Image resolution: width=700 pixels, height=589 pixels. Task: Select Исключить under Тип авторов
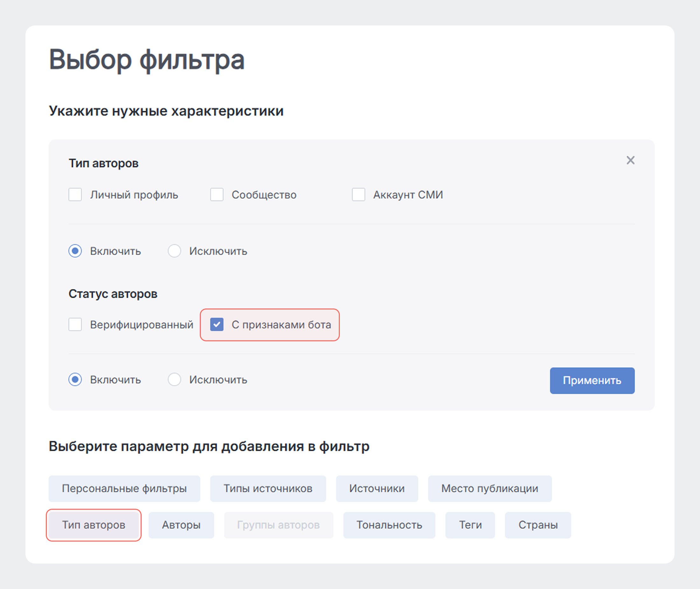[x=174, y=251]
